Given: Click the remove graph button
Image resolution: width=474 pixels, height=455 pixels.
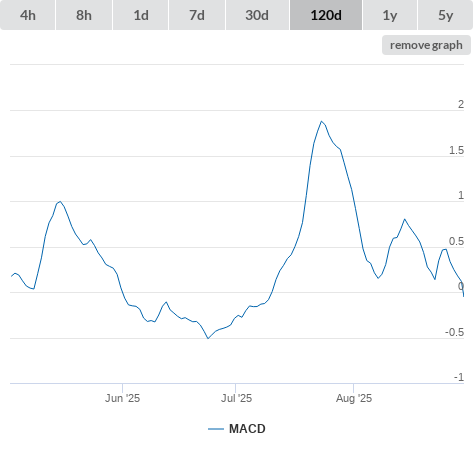Looking at the screenshot, I should [x=426, y=45].
